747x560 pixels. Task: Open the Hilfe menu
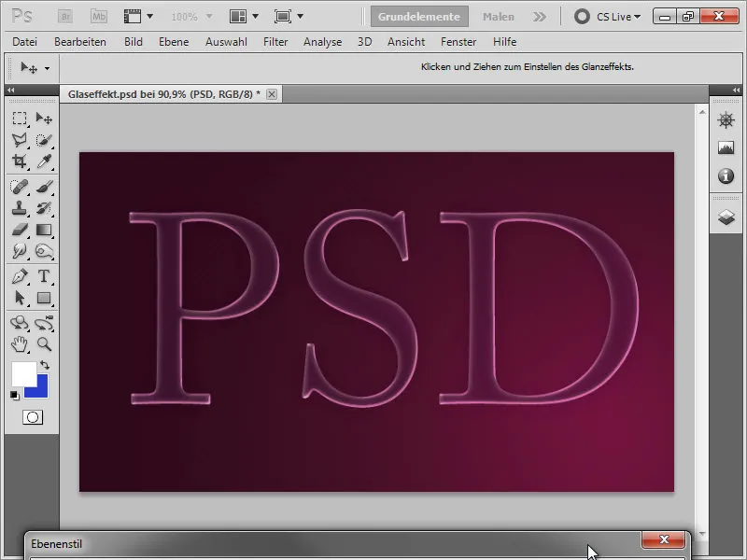point(505,42)
